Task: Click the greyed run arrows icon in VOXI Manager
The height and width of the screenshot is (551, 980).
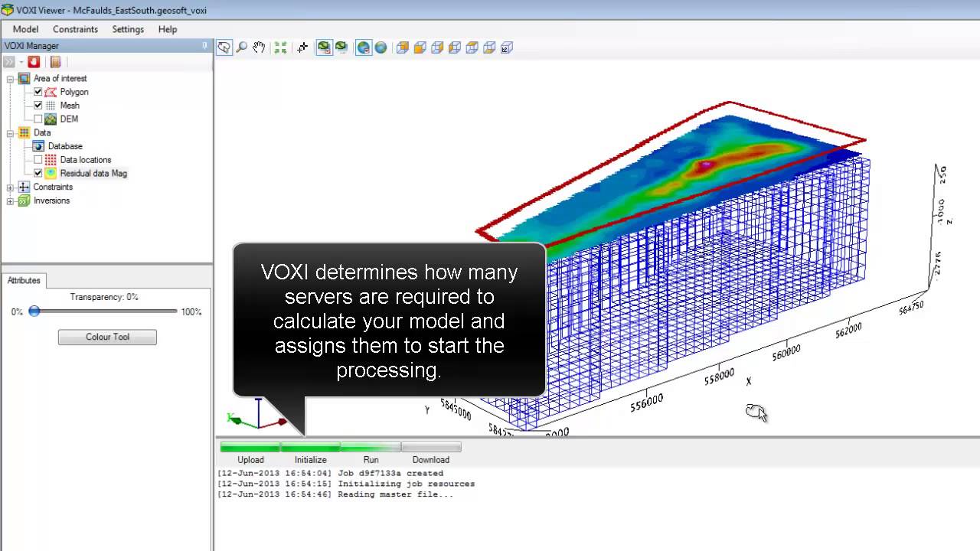Action: coord(9,62)
